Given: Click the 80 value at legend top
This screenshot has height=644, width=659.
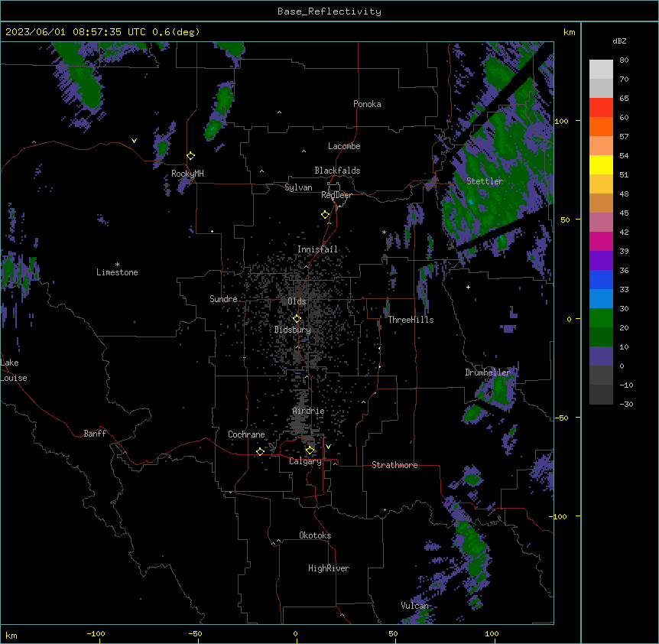Looking at the screenshot, I should [x=624, y=60].
